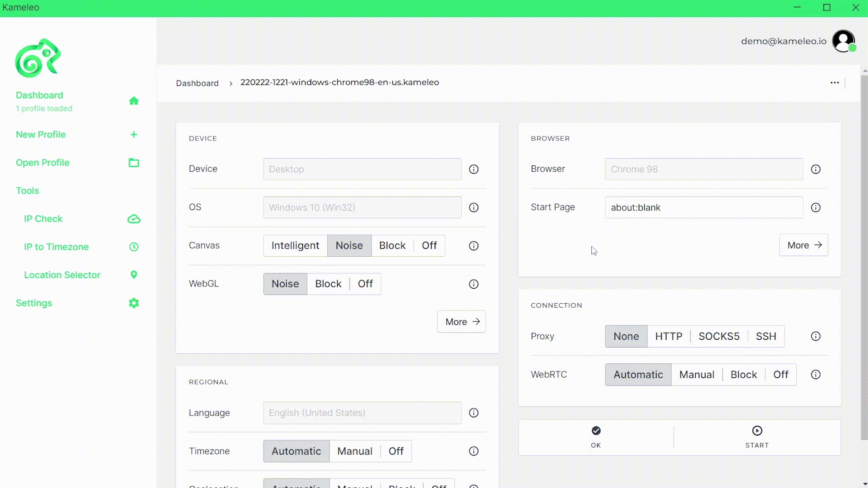Show info for WebGL setting
The image size is (868, 488).
[473, 284]
